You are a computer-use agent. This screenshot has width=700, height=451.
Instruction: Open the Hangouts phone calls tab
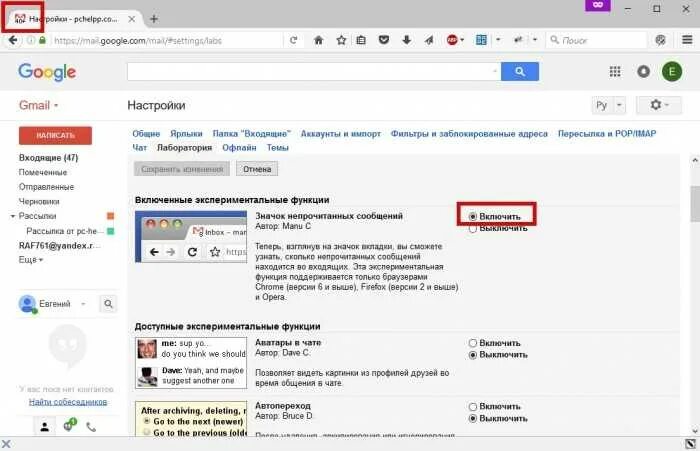(91, 427)
